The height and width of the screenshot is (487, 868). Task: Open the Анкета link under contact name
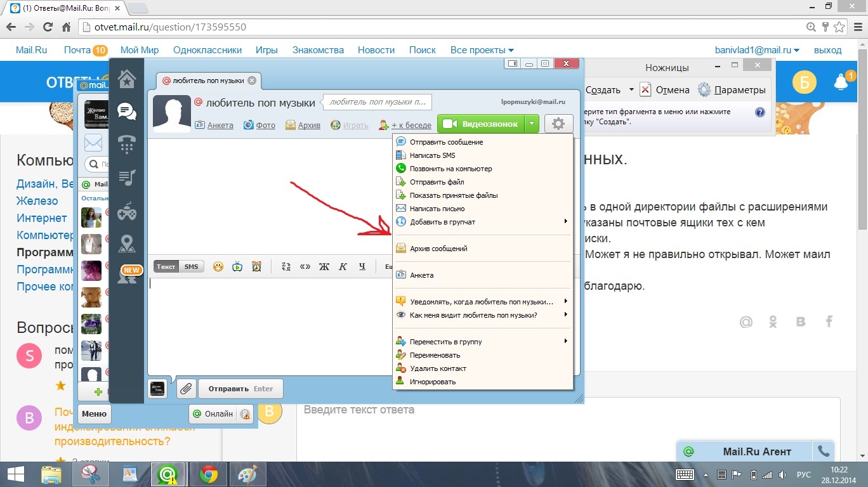click(x=214, y=125)
